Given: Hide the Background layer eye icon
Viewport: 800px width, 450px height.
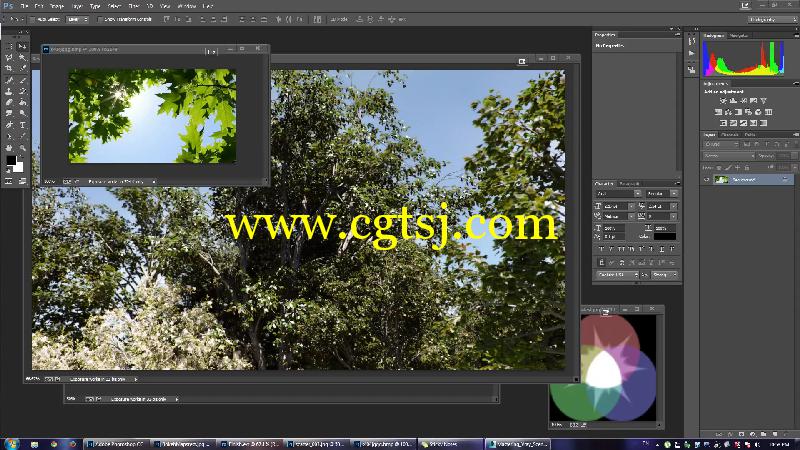Looking at the screenshot, I should (x=707, y=180).
